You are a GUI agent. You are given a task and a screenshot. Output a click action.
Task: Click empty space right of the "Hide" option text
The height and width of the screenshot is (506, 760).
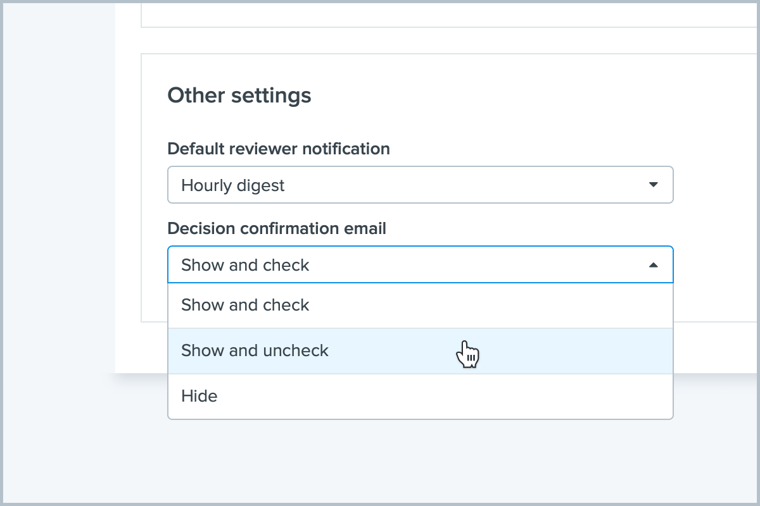(x=450, y=396)
